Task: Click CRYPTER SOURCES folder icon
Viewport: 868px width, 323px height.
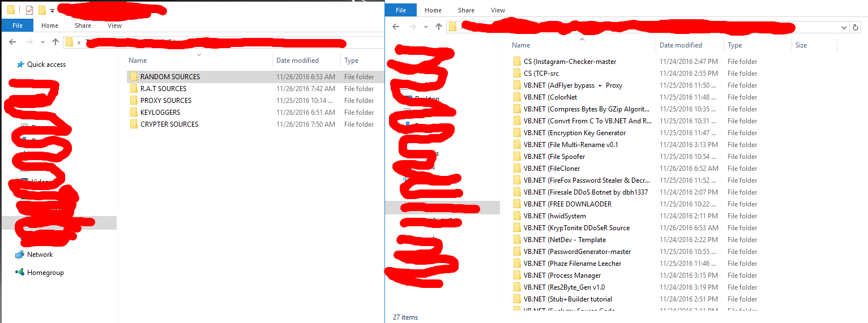Action: 134,124
